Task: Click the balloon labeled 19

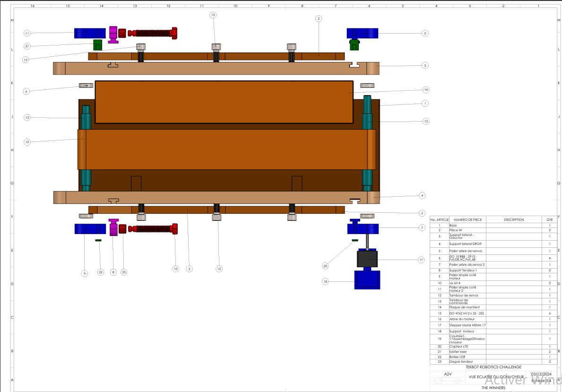Action: tap(27, 142)
